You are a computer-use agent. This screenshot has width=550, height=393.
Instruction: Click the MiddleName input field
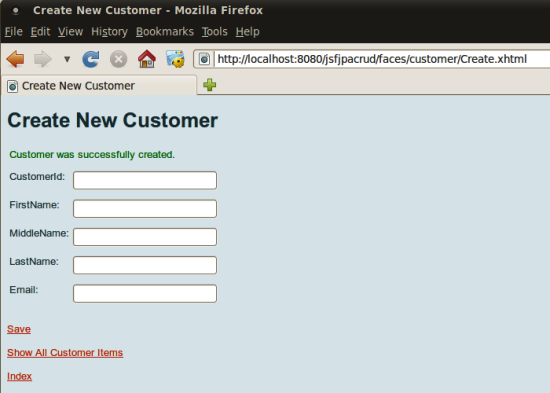[x=145, y=237]
